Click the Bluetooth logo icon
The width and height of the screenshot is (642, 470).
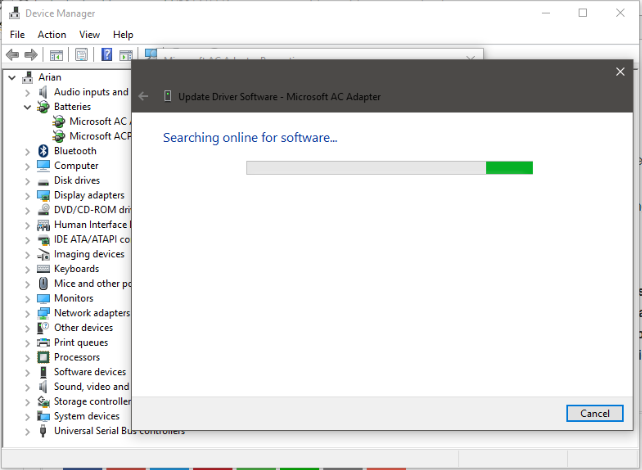tap(43, 151)
